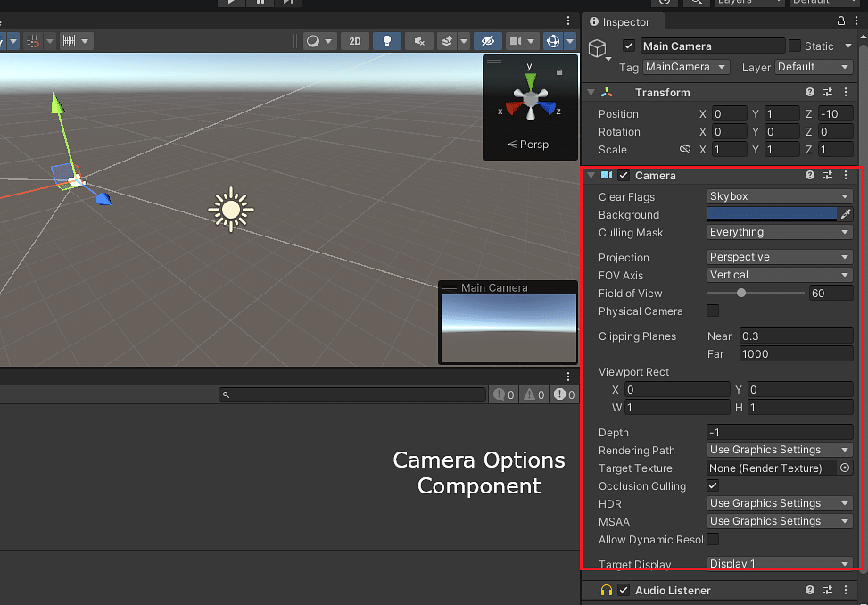
Task: Click the scene camera settings icon
Action: coord(516,41)
